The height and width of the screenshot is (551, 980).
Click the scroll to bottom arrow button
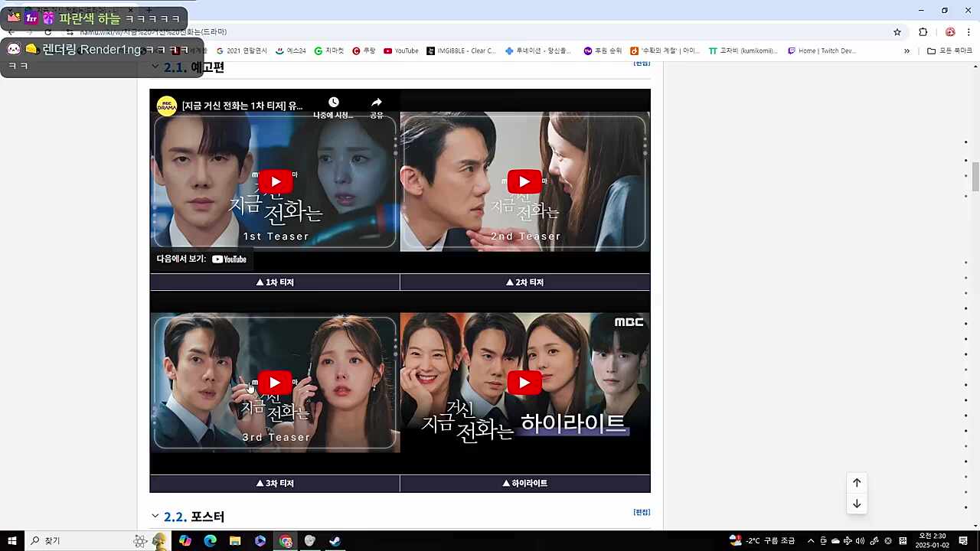(x=857, y=504)
